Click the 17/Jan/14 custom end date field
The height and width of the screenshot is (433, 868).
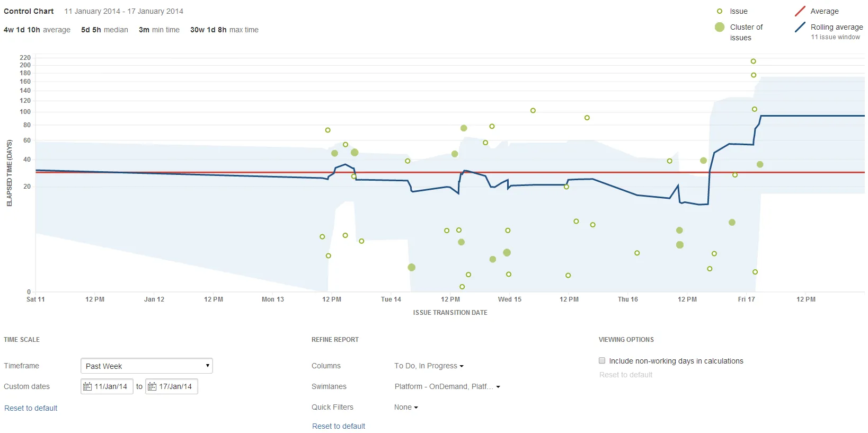pyautogui.click(x=172, y=386)
